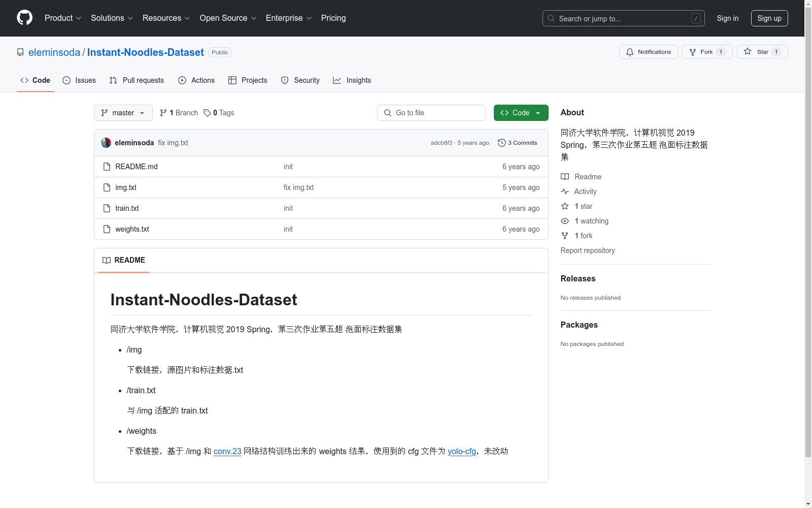Expand the Open Source menu
Image resolution: width=812 pixels, height=508 pixels.
(x=228, y=18)
